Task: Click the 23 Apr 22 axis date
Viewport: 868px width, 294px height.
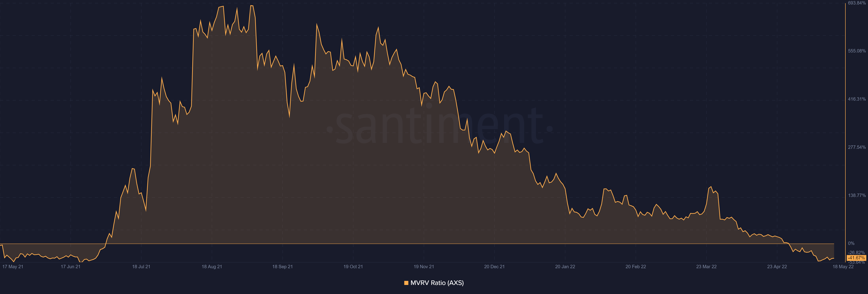Action: point(777,267)
